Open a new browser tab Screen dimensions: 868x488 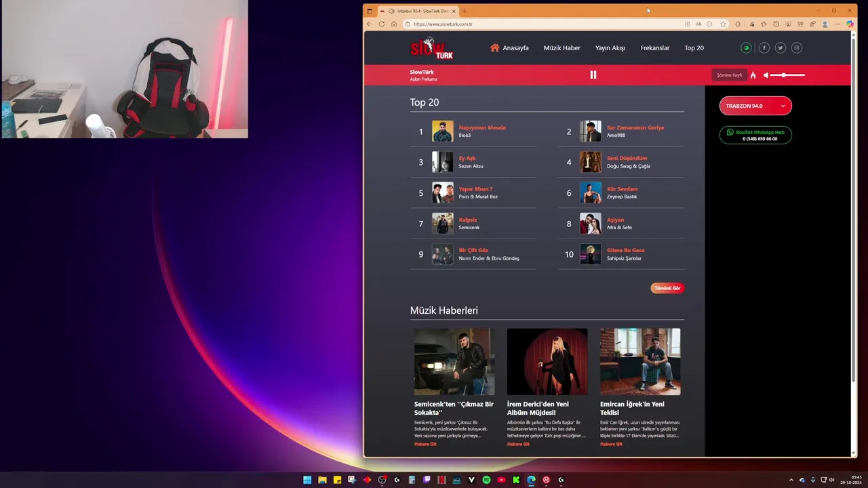(465, 11)
